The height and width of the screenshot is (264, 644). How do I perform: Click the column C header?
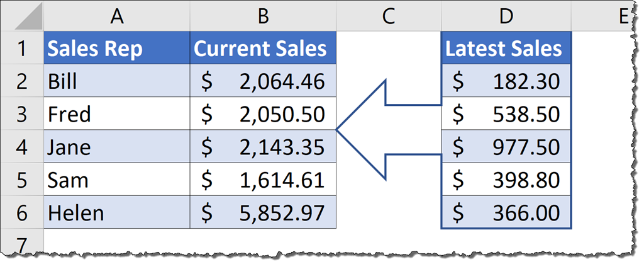click(x=389, y=17)
